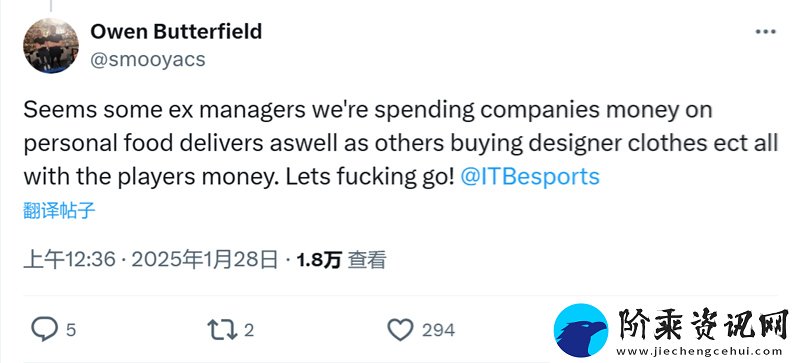
Task: Click the 阶乘资讯网 site title
Action: [703, 325]
